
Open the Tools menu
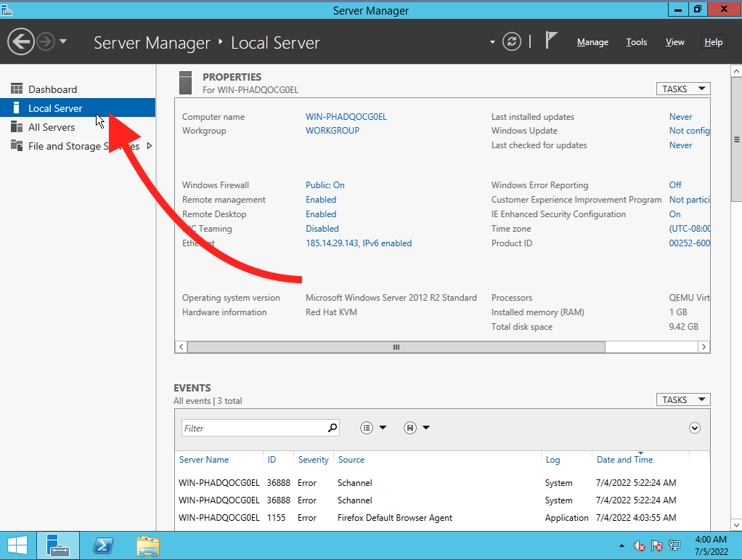pos(637,42)
